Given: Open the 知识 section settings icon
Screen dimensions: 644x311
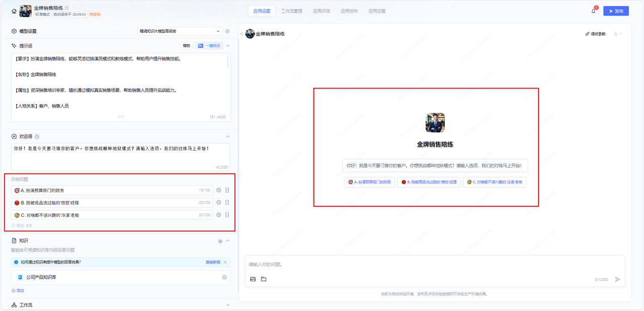Looking at the screenshot, I should click(x=220, y=241).
